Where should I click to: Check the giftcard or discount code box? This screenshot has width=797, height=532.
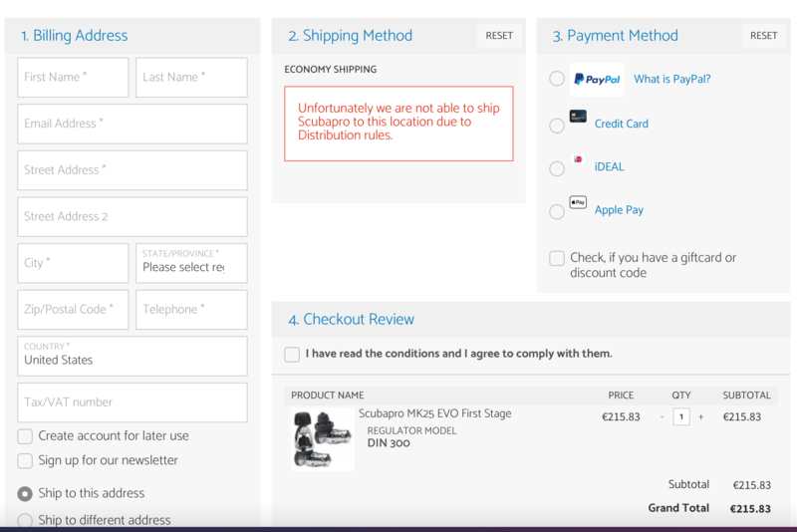(x=557, y=258)
